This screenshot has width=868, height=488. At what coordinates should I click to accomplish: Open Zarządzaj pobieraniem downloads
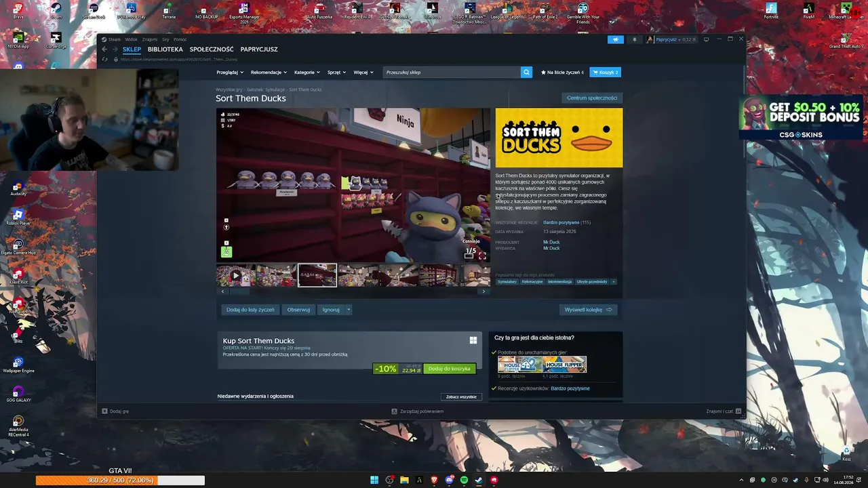418,411
